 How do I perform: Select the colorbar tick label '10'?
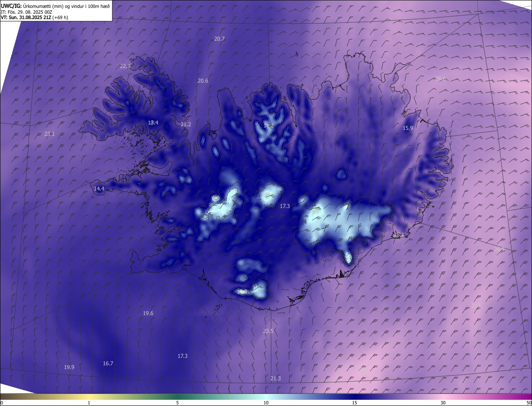[x=266, y=403]
